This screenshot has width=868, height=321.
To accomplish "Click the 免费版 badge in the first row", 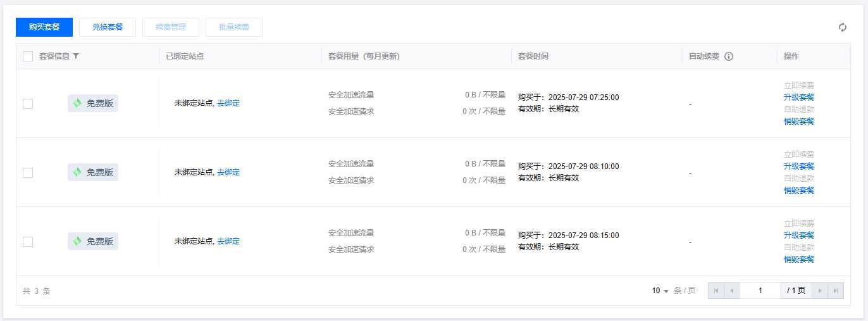I will (93, 103).
